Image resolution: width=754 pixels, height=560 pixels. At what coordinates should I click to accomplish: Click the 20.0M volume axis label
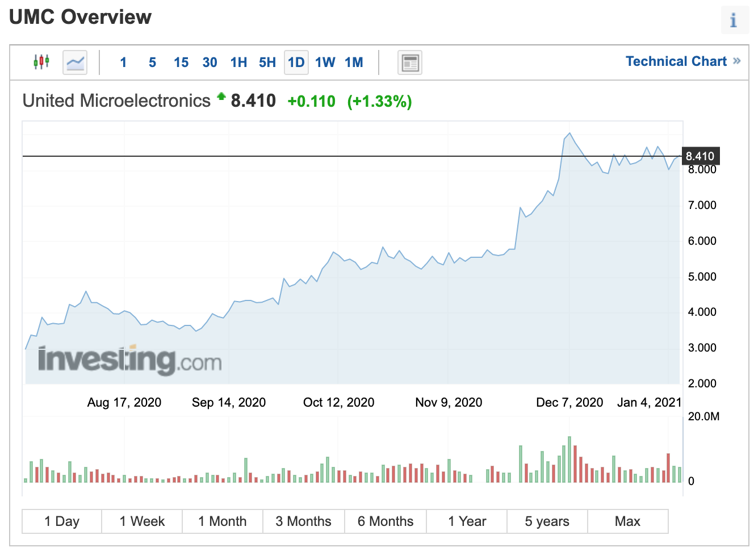704,416
